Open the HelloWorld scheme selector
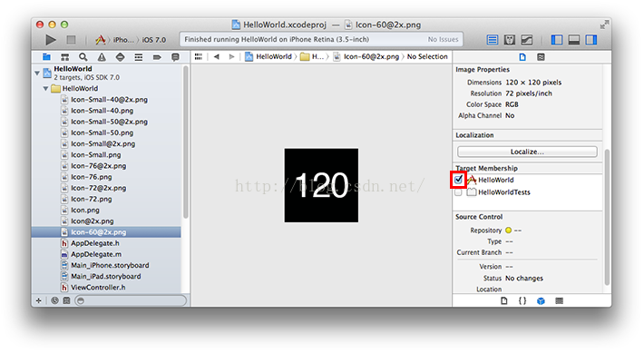The image size is (644, 353). (x=114, y=39)
